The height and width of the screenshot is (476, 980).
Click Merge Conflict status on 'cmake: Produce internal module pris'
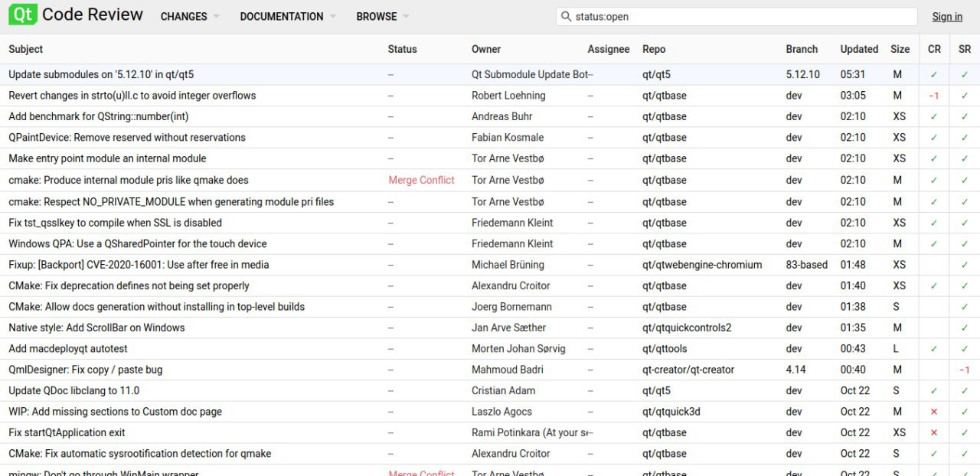click(x=421, y=180)
